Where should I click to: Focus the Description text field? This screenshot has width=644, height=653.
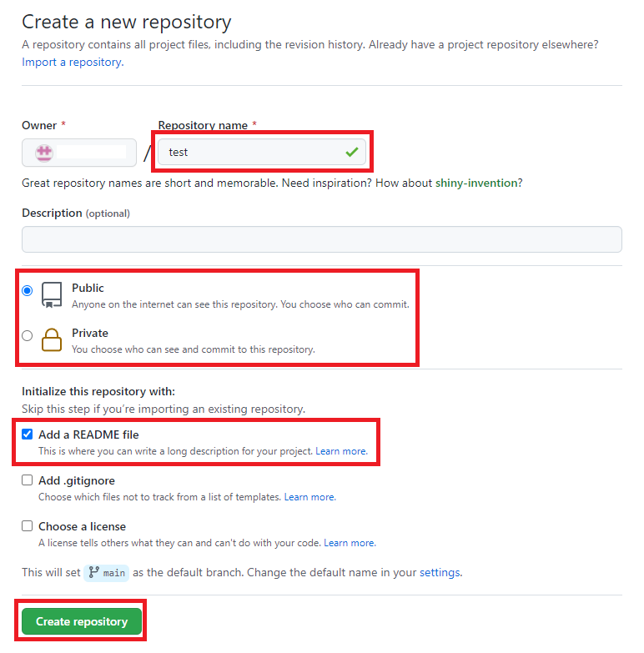(321, 239)
